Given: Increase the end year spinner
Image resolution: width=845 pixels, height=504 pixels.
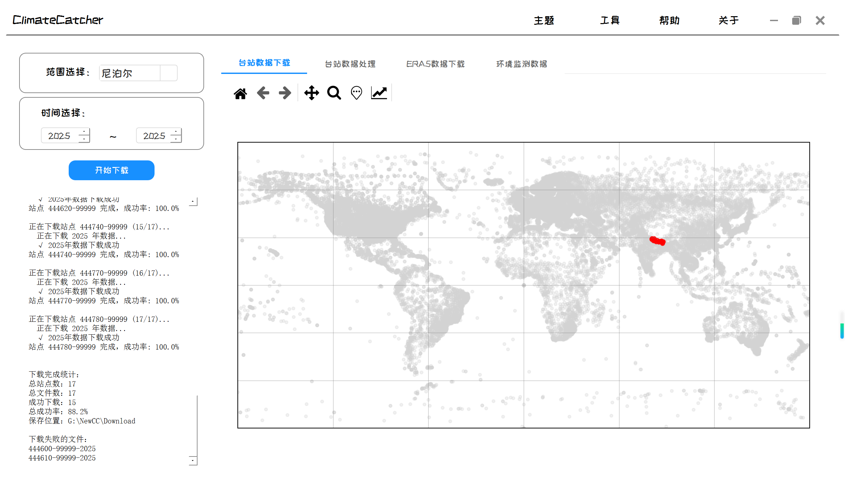Looking at the screenshot, I should 176,132.
